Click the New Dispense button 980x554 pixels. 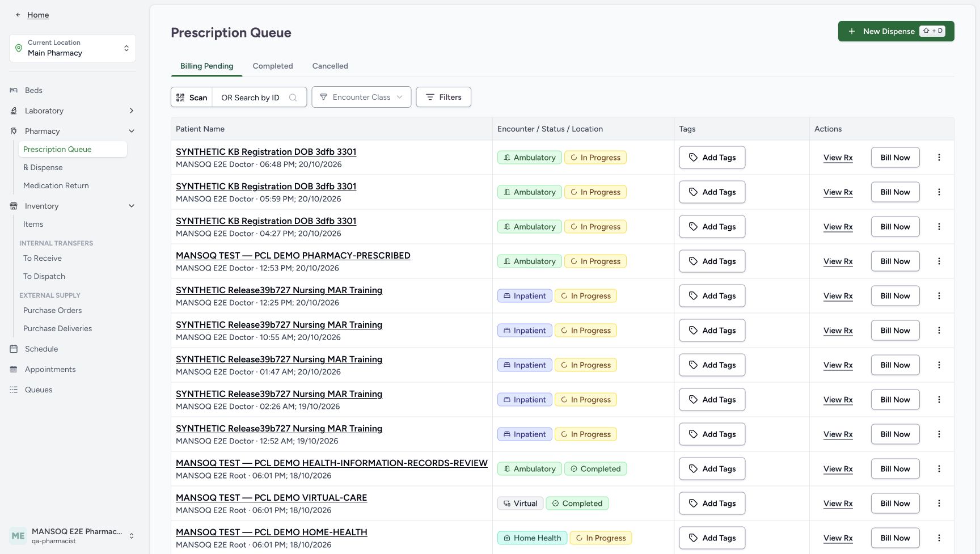[x=896, y=31]
